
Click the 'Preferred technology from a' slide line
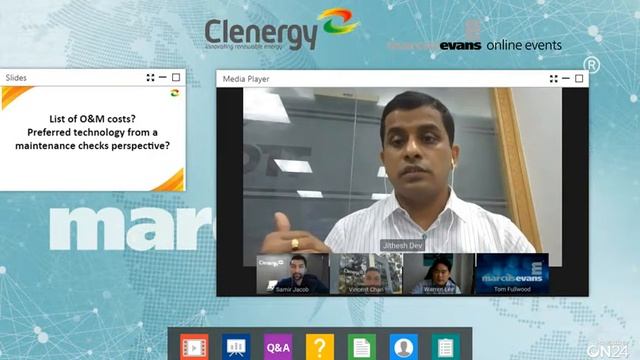click(x=92, y=132)
